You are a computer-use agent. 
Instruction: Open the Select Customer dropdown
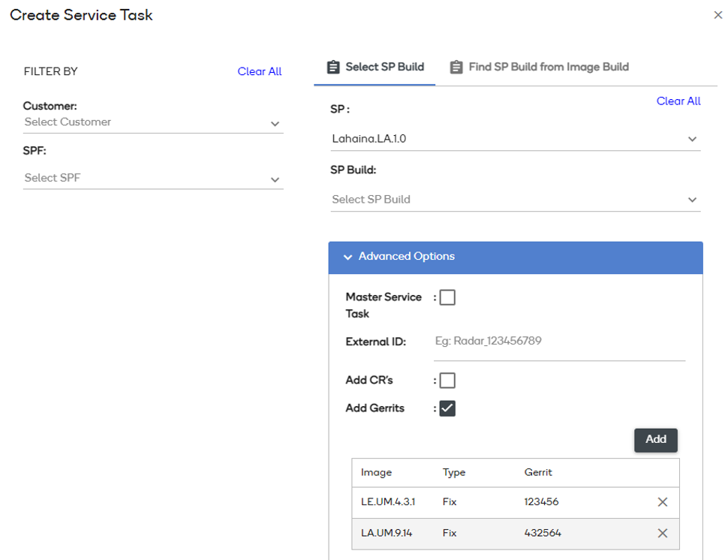point(153,122)
